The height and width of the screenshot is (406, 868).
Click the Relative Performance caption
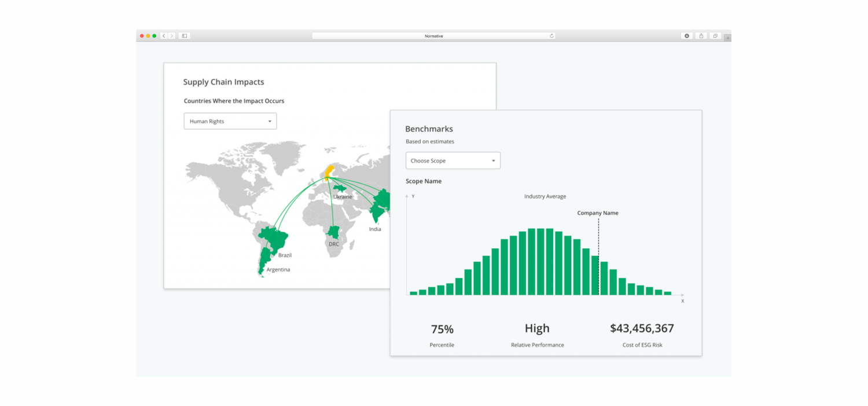[x=537, y=345]
